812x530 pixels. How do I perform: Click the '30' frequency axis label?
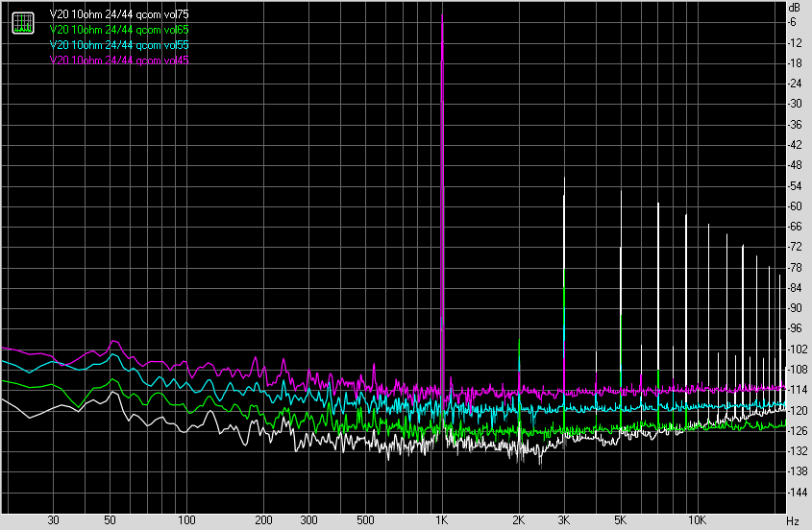pos(54,520)
